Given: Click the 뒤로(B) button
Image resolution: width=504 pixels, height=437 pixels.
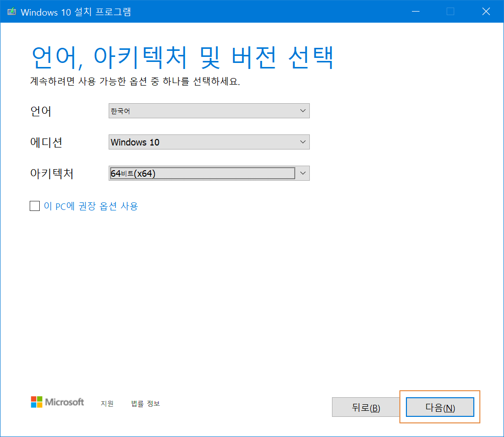Looking at the screenshot, I should tap(366, 407).
